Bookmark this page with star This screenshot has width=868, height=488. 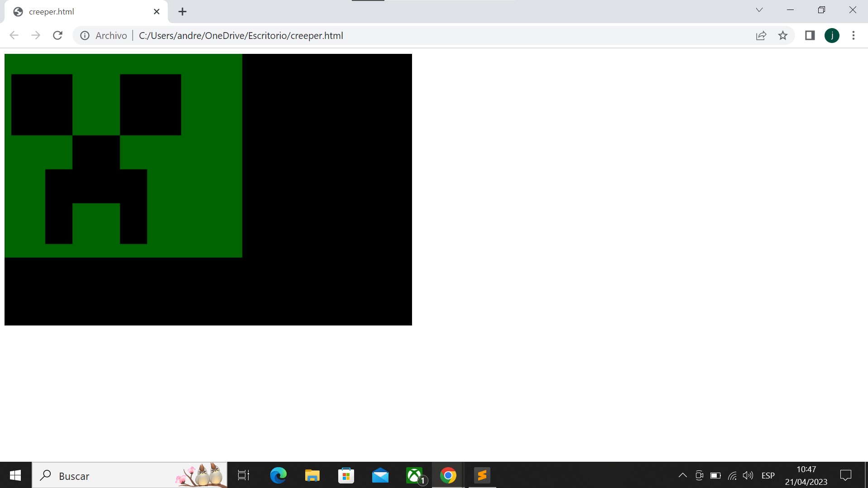pyautogui.click(x=783, y=35)
